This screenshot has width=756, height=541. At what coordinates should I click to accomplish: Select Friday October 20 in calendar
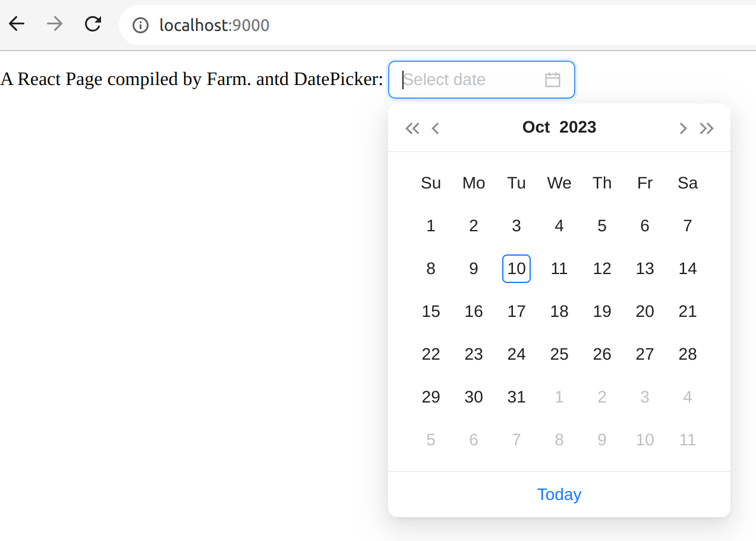pyautogui.click(x=645, y=312)
